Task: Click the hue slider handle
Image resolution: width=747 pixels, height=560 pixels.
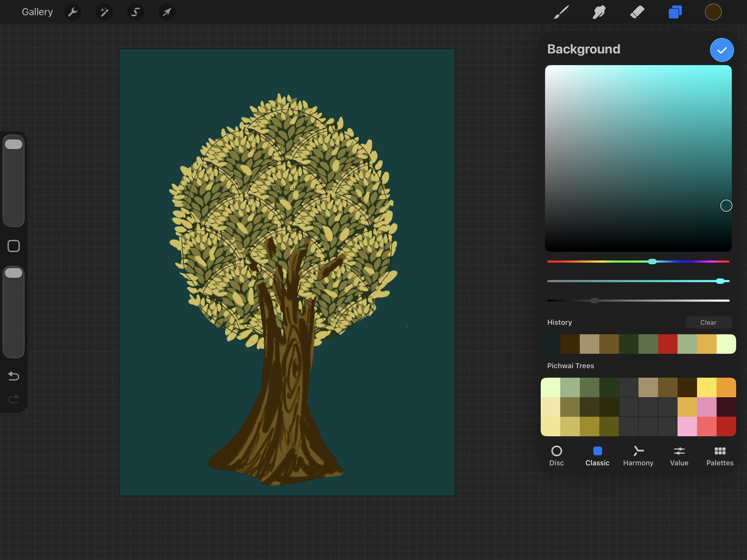Action: (652, 262)
